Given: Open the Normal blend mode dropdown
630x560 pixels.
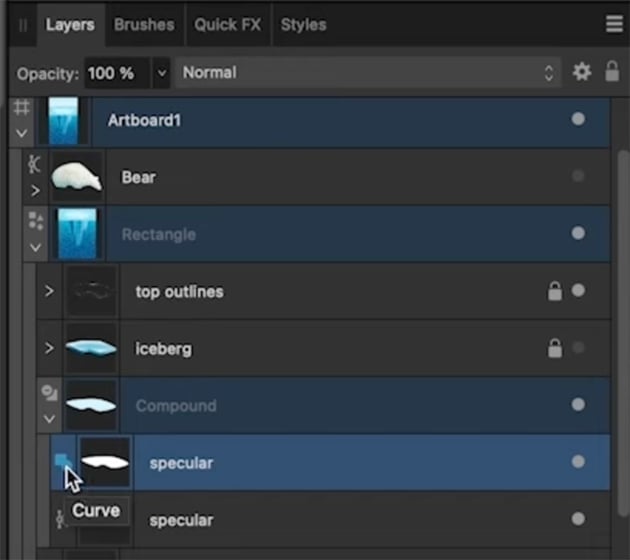Looking at the screenshot, I should tap(368, 73).
